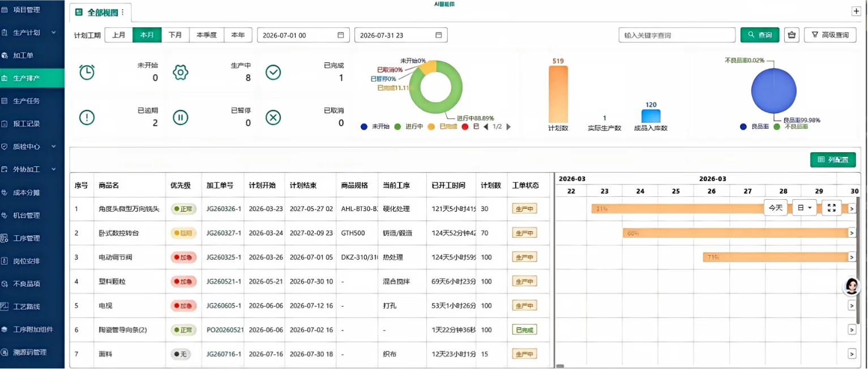Click the 岗位安排 sidebar icon

point(5,261)
